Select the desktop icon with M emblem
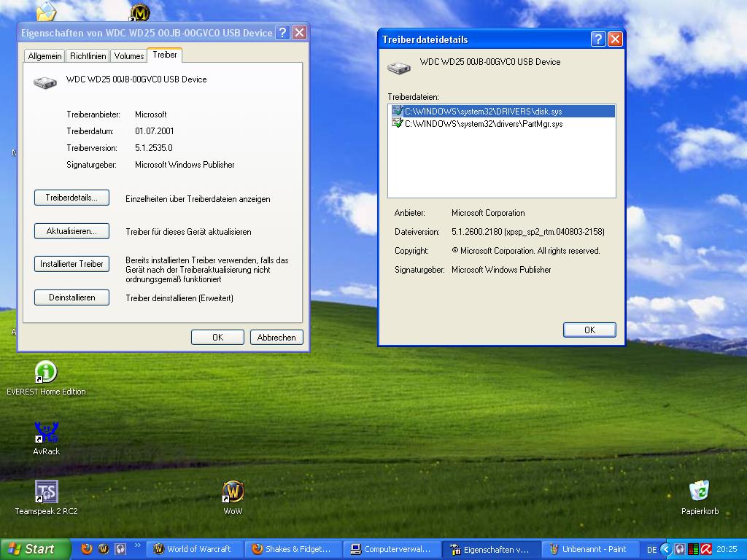 139,12
